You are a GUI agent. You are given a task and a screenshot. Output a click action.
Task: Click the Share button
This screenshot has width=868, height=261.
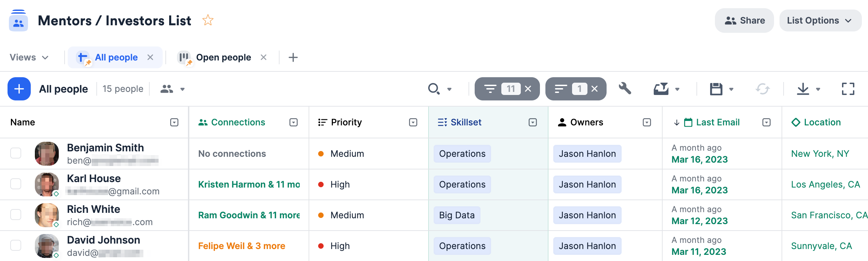tap(744, 20)
